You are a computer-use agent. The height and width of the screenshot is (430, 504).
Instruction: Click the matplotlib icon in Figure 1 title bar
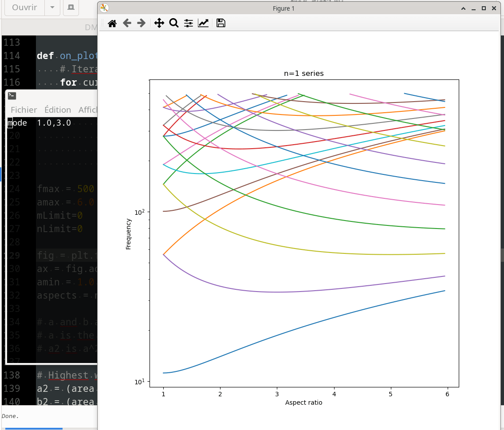click(x=104, y=8)
